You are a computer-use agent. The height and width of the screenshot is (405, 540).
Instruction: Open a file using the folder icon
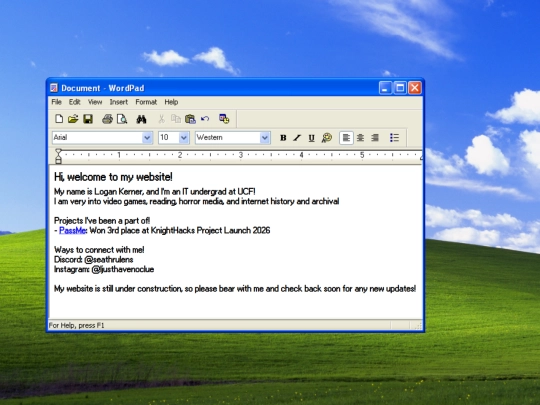[x=73, y=119]
